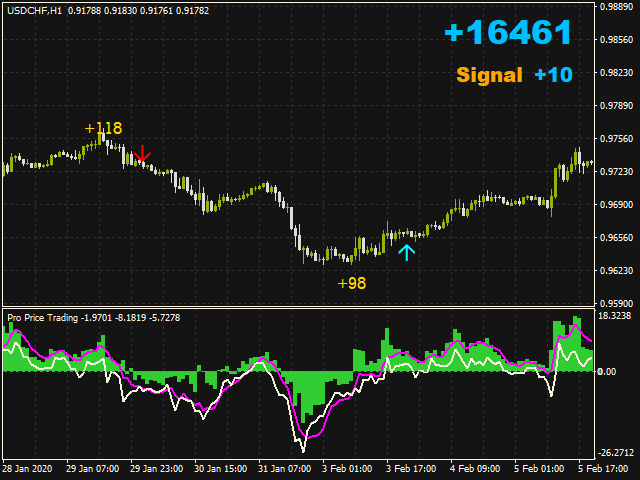The width and height of the screenshot is (640, 480).
Task: Click the 0.97560 price axis label
Action: (x=616, y=139)
